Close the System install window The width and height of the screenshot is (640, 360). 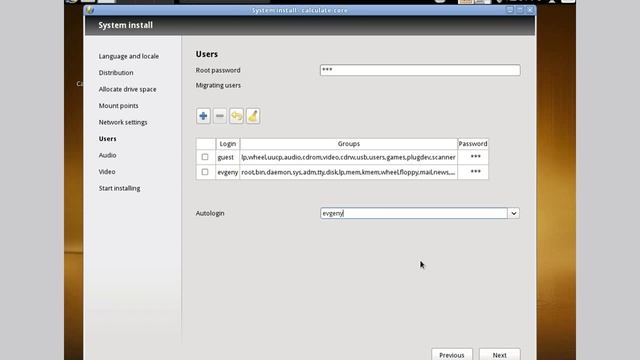(x=530, y=10)
